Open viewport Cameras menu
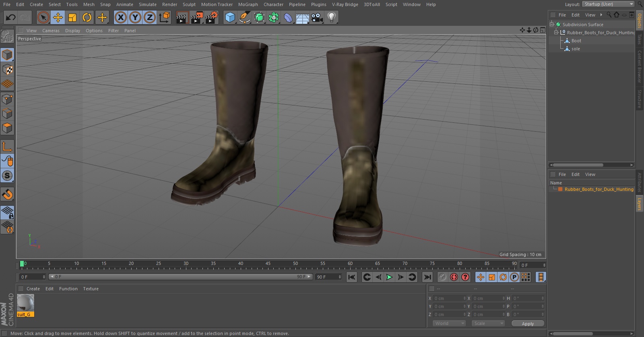Image resolution: width=644 pixels, height=337 pixels. tap(51, 31)
